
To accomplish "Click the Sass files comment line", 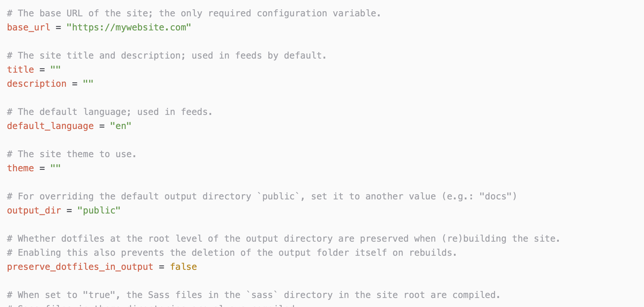I will 253,295.
